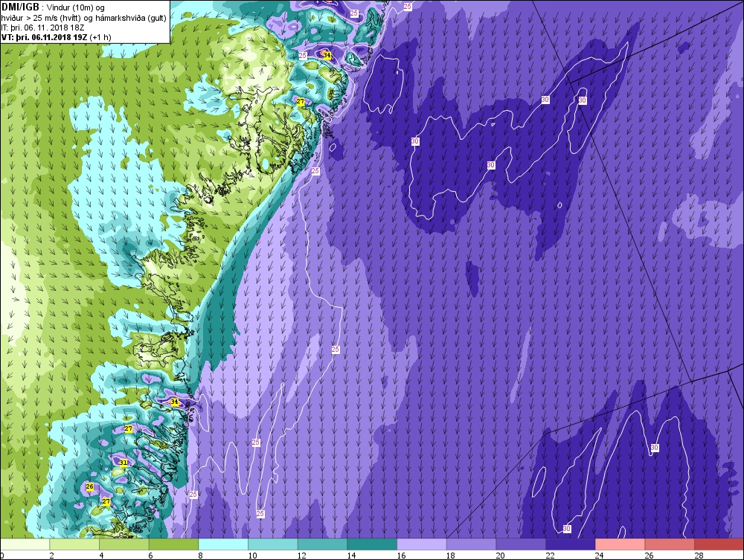744x560 pixels.
Task: Click the yellow "26" max gust label
Action: 90,486
